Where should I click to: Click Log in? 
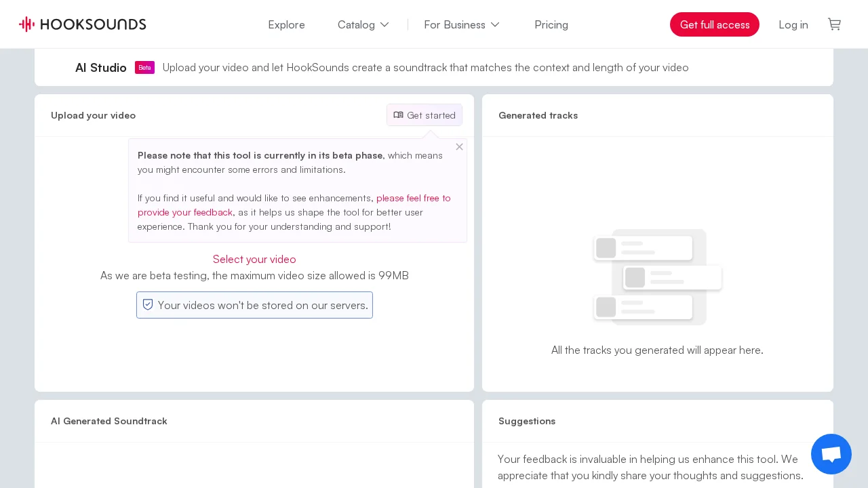[x=793, y=24]
